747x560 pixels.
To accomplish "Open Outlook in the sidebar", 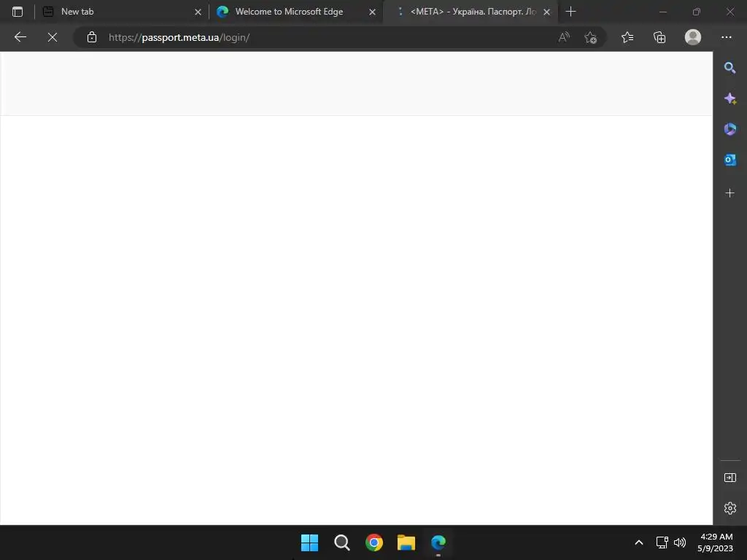I will 729,160.
